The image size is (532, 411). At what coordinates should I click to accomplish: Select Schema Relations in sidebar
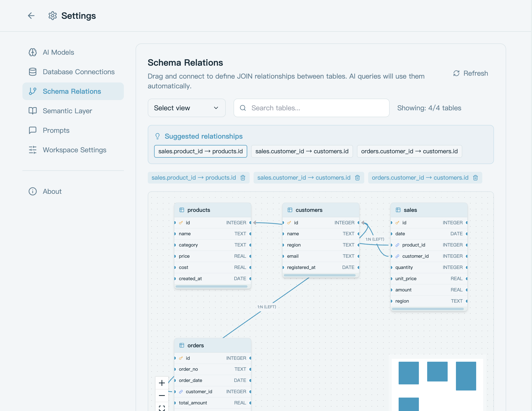click(x=73, y=91)
